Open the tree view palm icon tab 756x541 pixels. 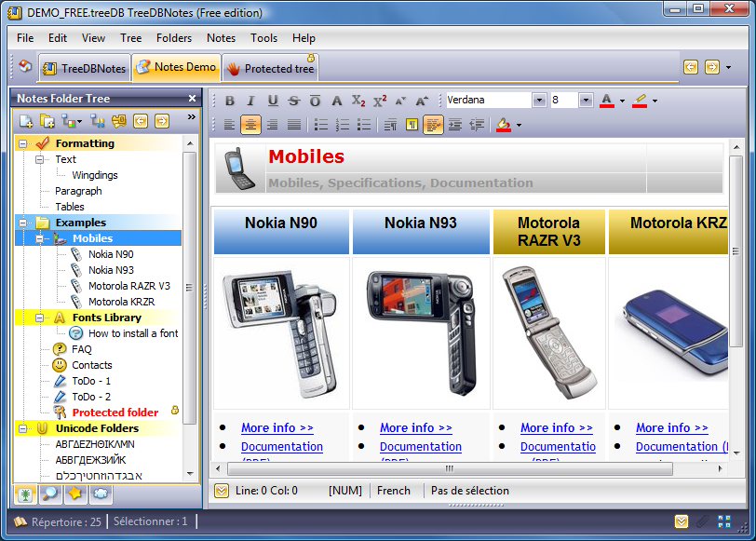pos(25,494)
